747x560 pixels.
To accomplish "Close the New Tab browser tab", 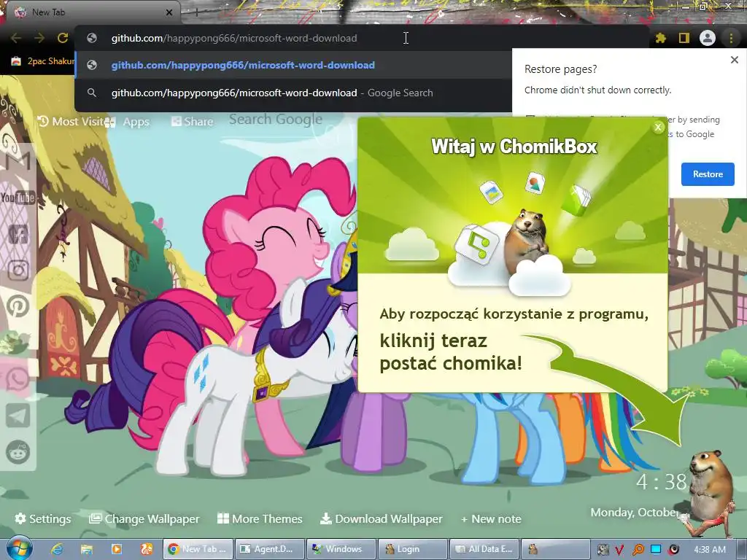I will click(x=169, y=12).
